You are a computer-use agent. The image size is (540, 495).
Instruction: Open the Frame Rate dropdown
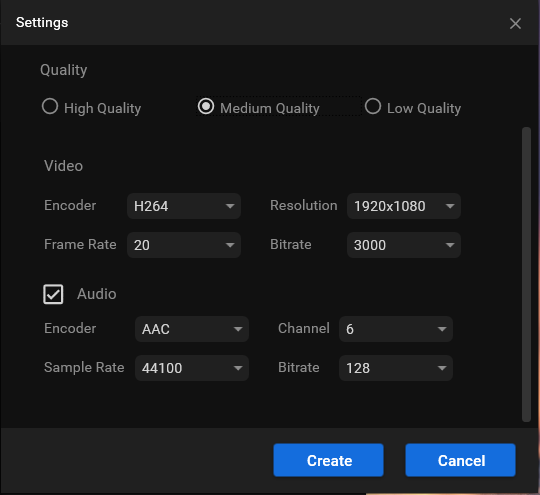[184, 245]
